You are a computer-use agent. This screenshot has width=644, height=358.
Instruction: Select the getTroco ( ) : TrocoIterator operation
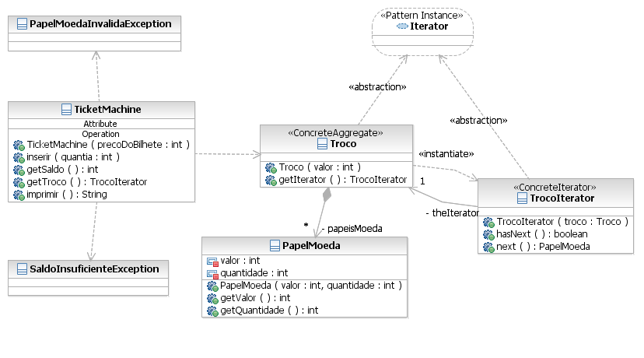pos(86,182)
